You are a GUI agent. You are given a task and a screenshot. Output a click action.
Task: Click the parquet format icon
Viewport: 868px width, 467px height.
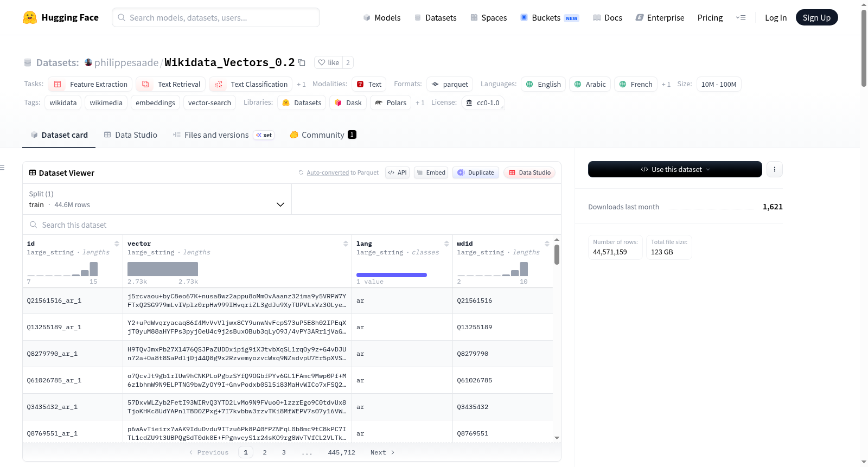(435, 84)
